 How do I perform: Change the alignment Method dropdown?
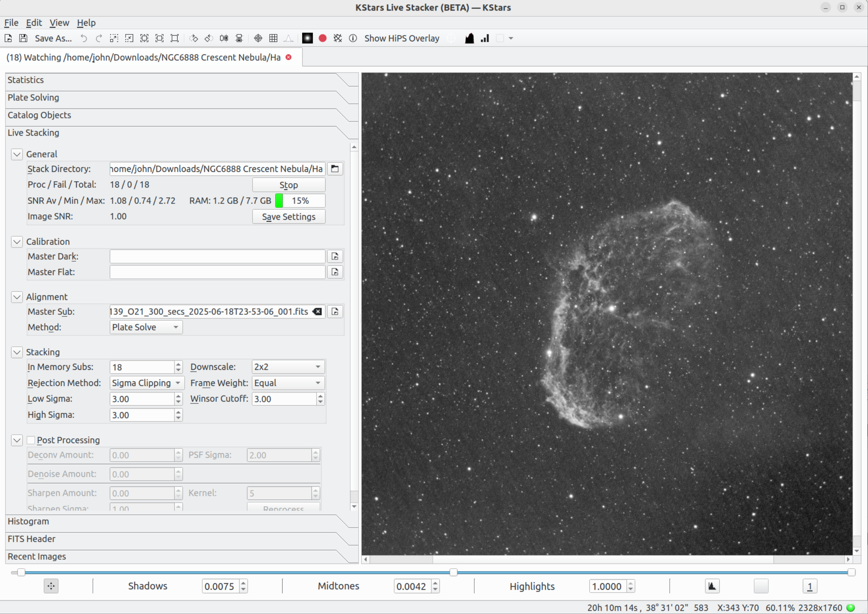pyautogui.click(x=146, y=327)
